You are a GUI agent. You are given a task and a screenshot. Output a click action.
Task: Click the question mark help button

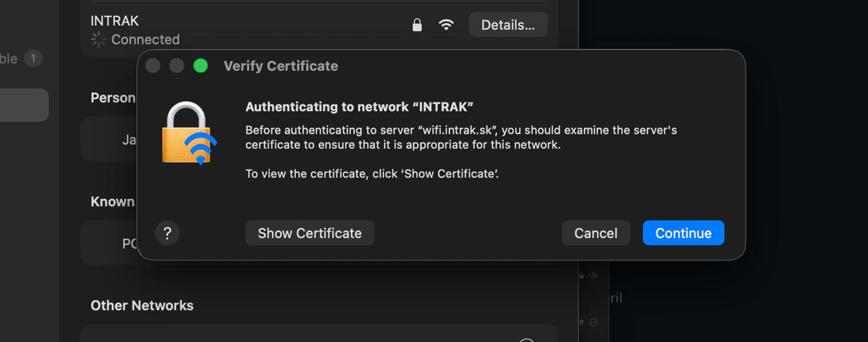[x=167, y=233]
